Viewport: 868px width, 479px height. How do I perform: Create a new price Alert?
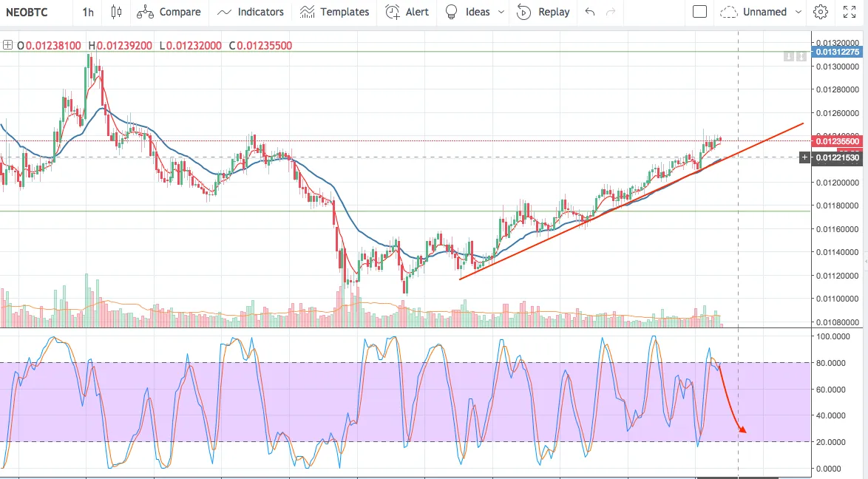(x=407, y=12)
